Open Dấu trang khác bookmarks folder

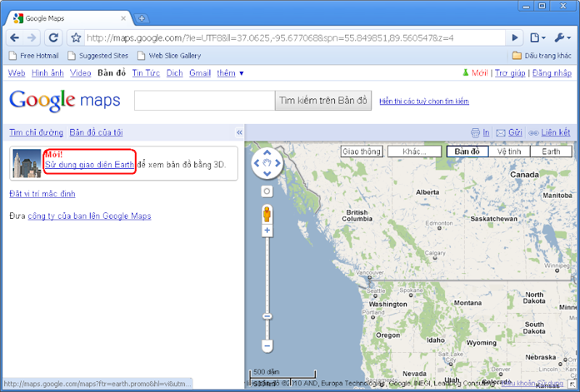point(542,56)
